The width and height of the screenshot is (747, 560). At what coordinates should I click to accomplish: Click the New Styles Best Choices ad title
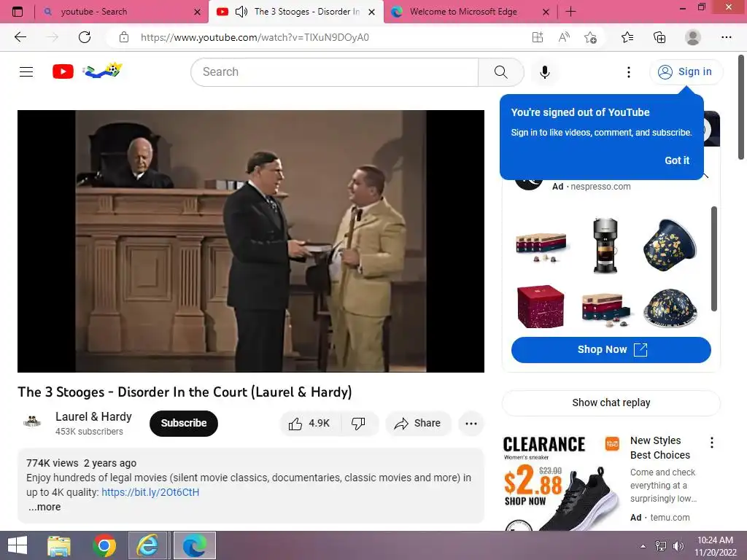tap(659, 448)
